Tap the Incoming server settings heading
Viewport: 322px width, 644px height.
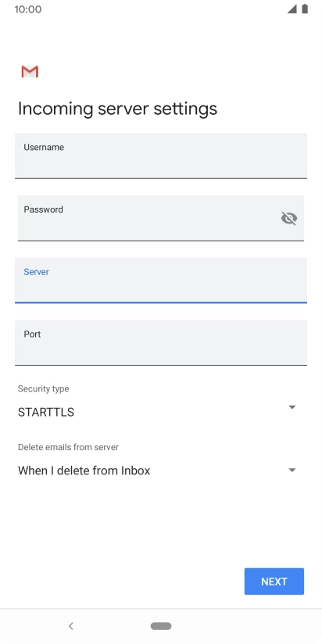117,109
